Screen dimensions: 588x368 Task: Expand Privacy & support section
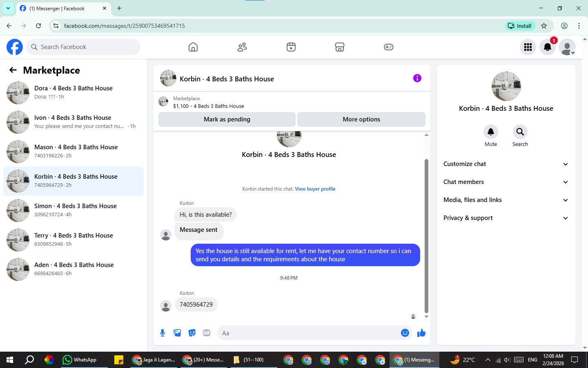point(506,218)
